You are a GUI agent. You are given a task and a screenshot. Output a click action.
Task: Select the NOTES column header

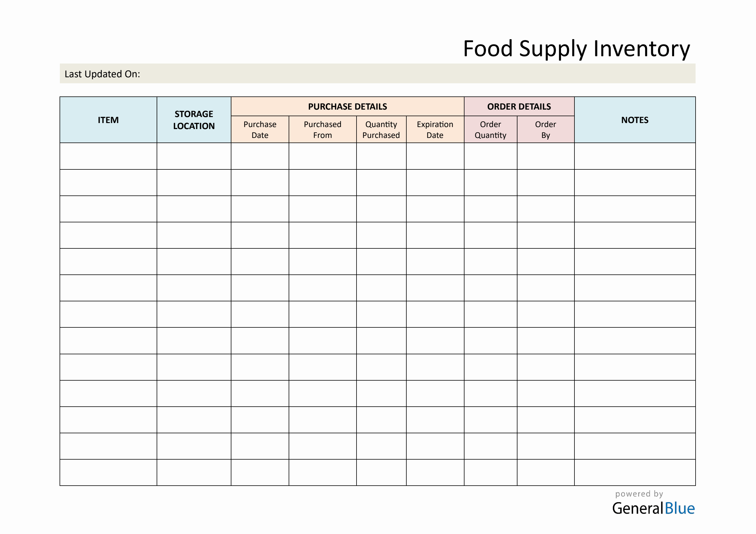(x=635, y=120)
